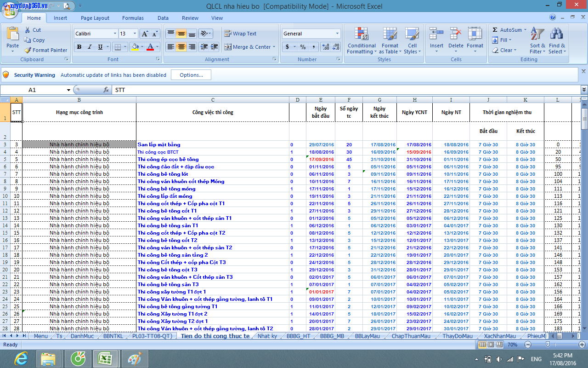The image size is (588, 368).
Task: Activate the Format Painter brush
Action: pos(28,50)
